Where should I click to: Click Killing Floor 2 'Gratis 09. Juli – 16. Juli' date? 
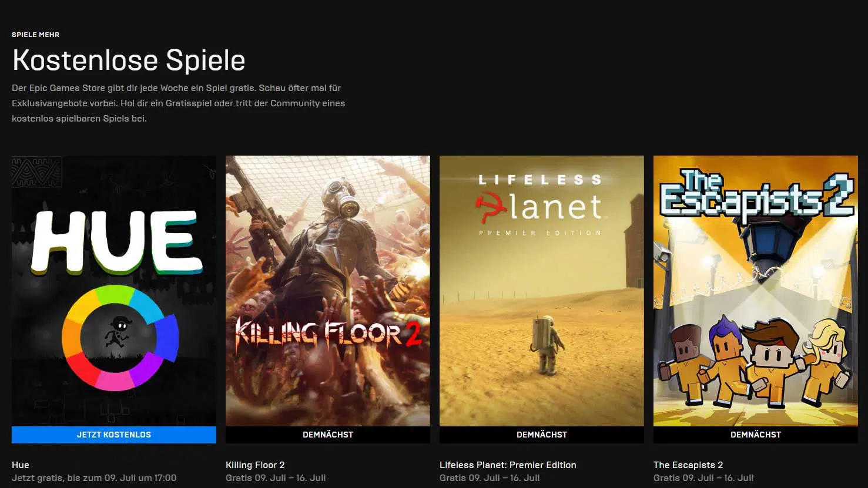(x=276, y=478)
